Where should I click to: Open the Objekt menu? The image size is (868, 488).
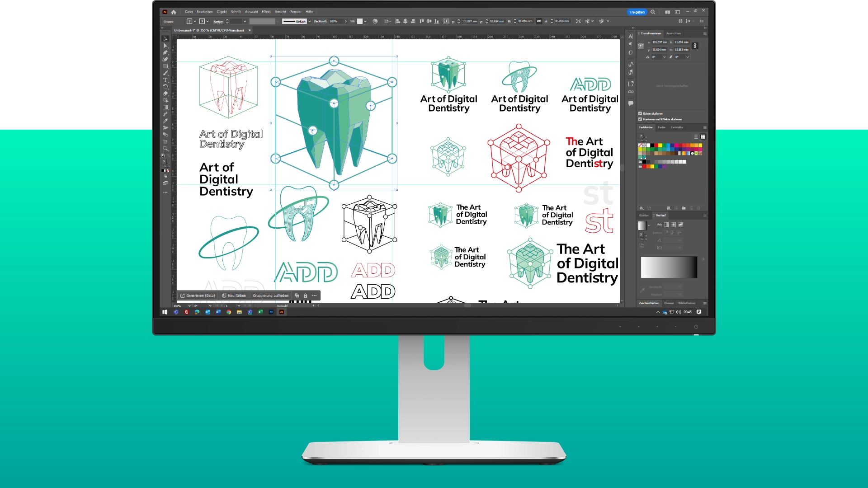click(x=222, y=12)
